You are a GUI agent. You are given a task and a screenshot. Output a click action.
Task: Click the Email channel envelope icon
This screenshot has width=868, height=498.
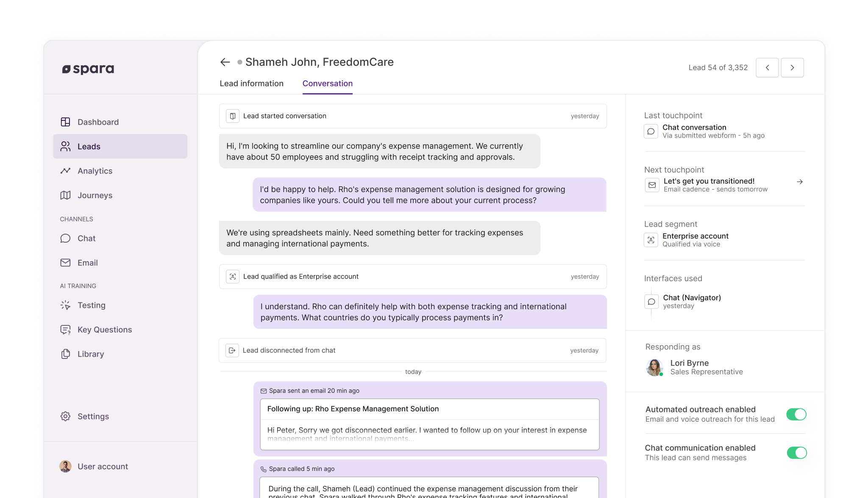[x=65, y=263]
